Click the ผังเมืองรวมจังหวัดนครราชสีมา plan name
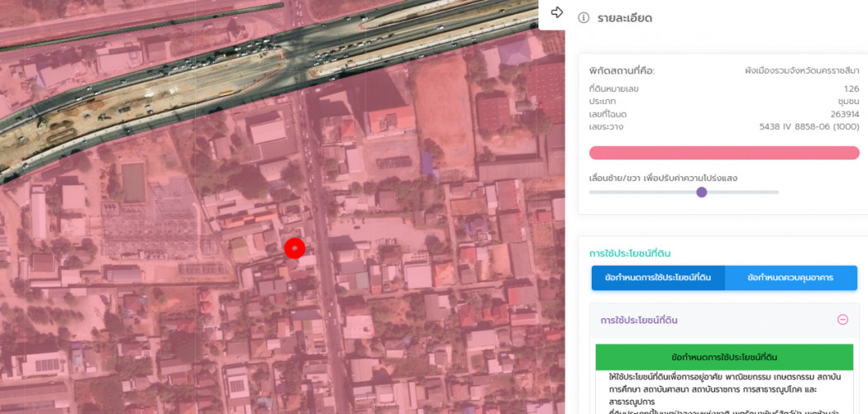Image resolution: width=868 pixels, height=414 pixels. 801,71
